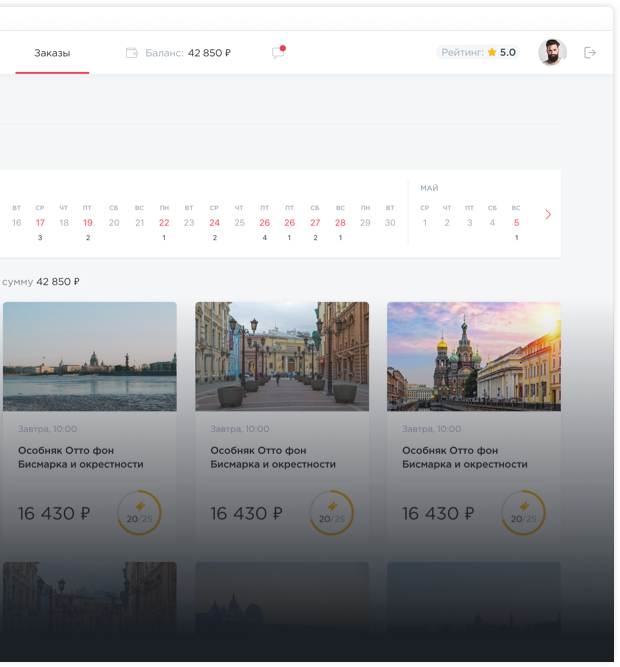Advance the calendar with the red right chevron
This screenshot has height=667, width=620.
click(x=548, y=215)
